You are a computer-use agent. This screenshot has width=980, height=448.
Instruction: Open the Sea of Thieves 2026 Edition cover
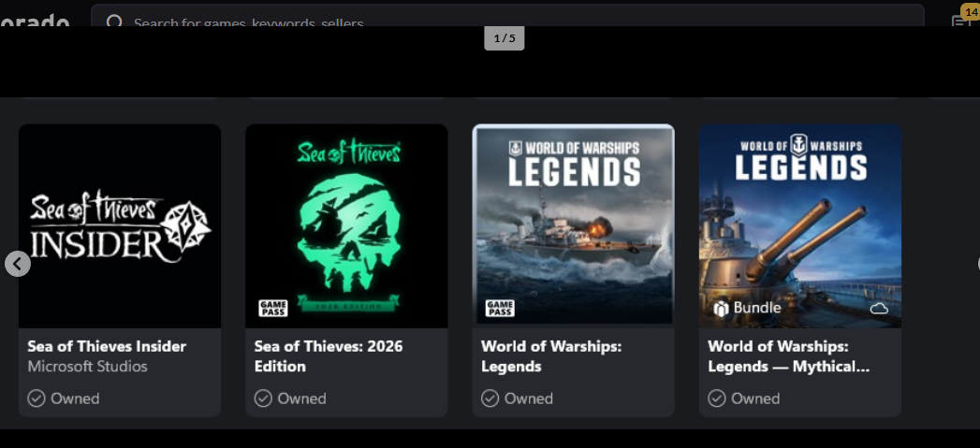point(346,225)
